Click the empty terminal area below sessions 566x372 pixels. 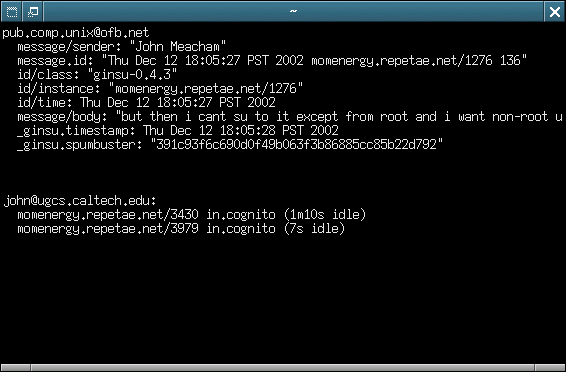pos(283,299)
